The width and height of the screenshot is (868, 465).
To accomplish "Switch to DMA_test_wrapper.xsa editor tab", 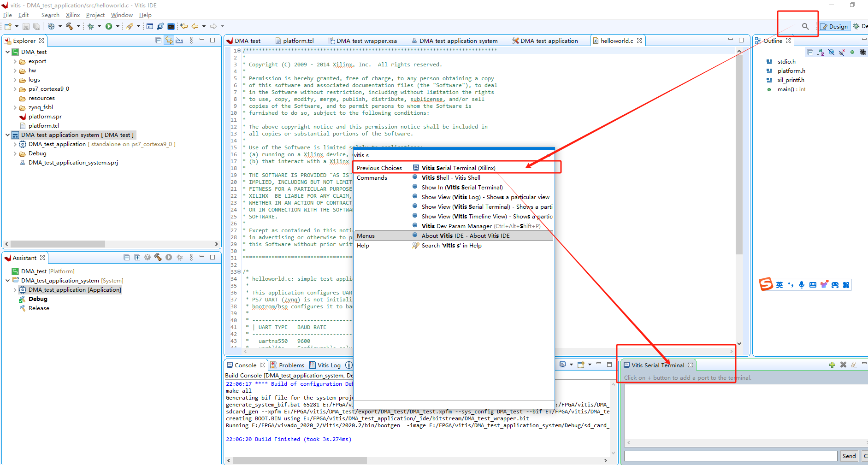I will [x=362, y=41].
